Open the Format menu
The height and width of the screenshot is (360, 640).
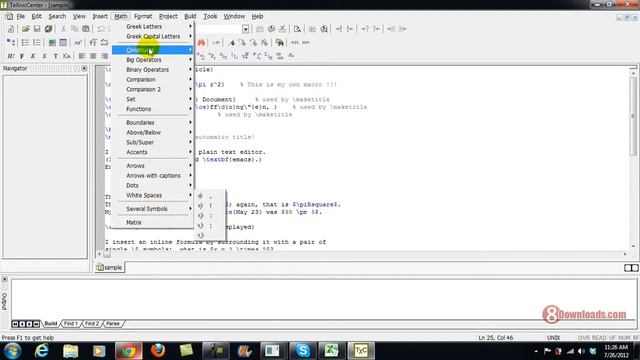[143, 16]
